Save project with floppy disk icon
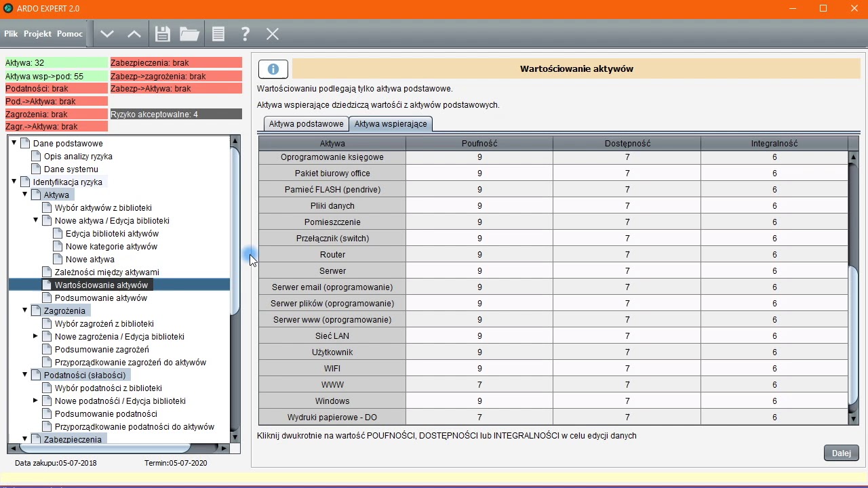This screenshot has height=488, width=868. click(x=162, y=34)
